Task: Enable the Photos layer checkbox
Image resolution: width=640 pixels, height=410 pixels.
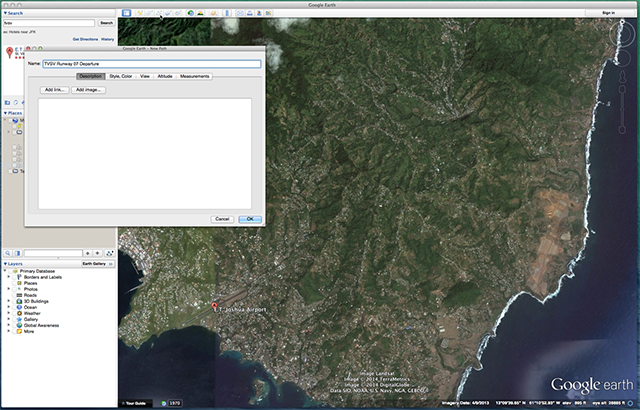Action: tap(13, 289)
